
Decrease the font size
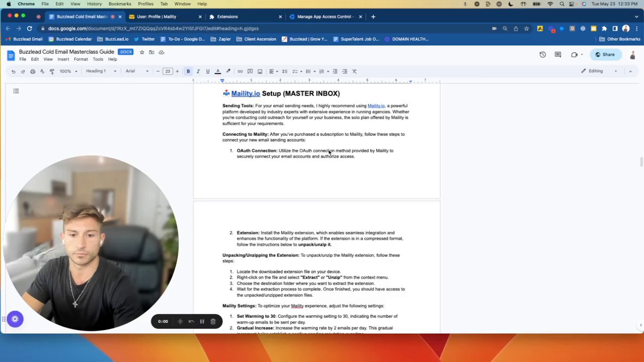(158, 71)
